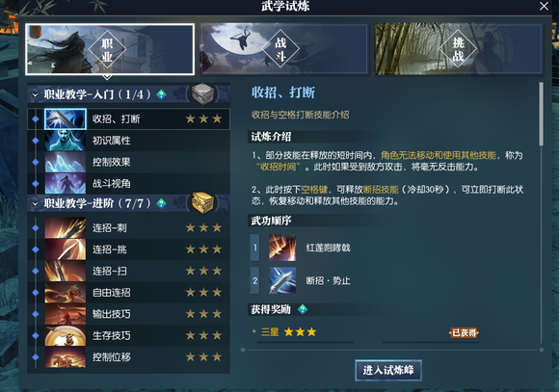Close the 武学试炼 window
559x392 pixels.
(544, 6)
